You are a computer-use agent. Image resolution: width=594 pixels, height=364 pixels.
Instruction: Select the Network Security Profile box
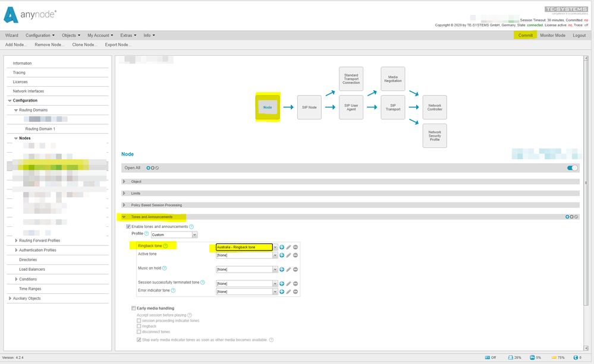click(435, 136)
